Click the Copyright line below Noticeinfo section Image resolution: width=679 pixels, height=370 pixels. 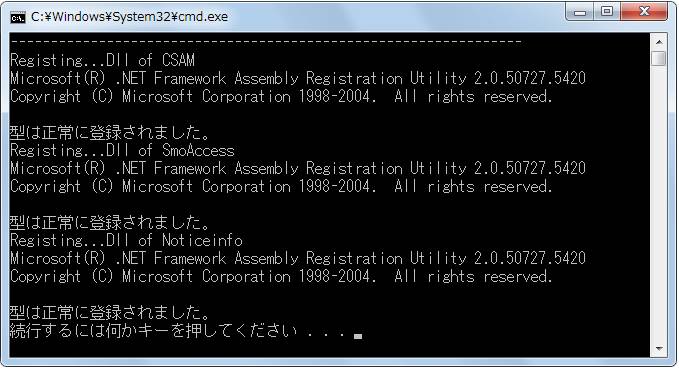281,277
